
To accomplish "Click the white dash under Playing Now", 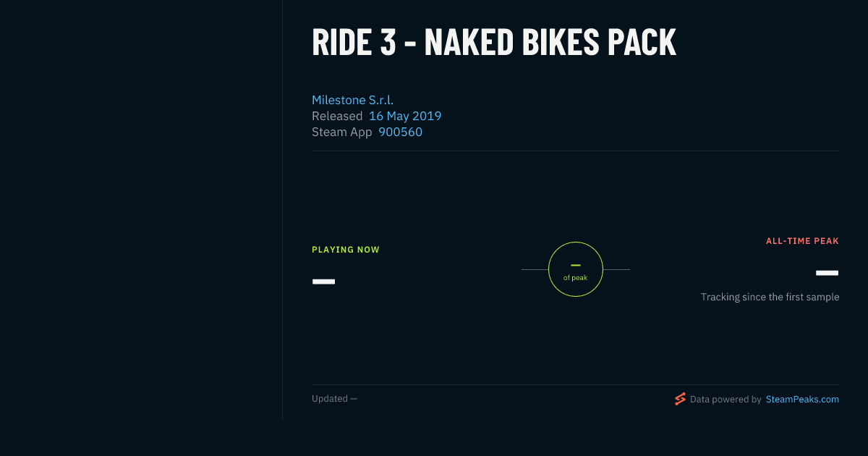I will click(323, 281).
